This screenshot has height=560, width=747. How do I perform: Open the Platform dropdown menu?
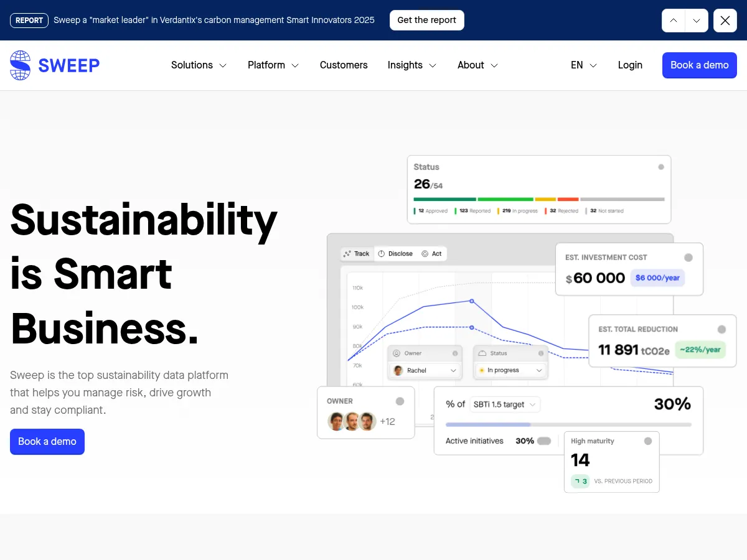(273, 65)
